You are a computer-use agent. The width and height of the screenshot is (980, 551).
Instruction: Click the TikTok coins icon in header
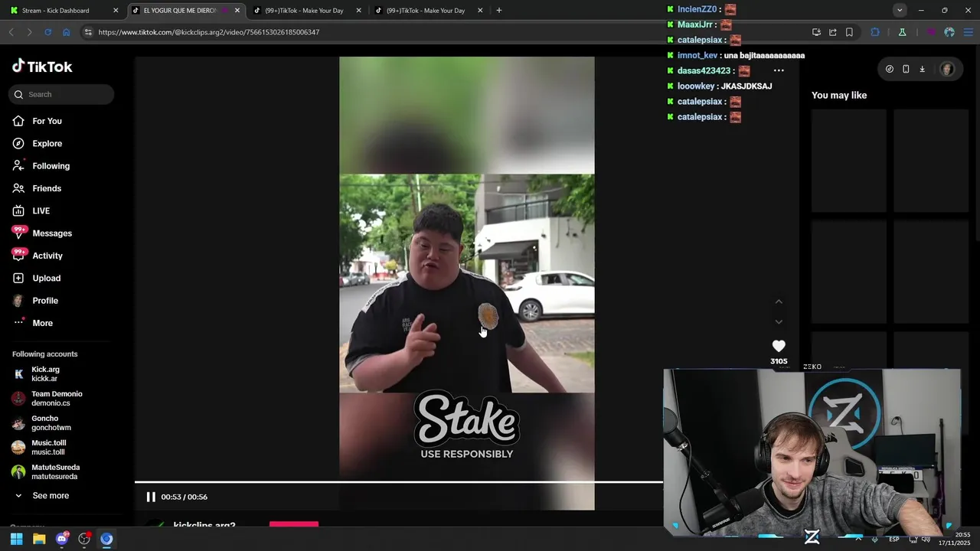click(x=889, y=69)
